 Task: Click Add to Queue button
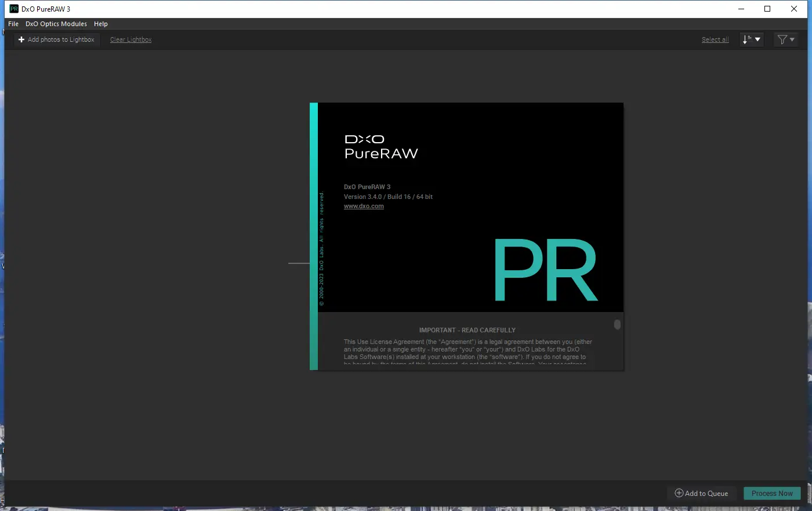coord(701,494)
